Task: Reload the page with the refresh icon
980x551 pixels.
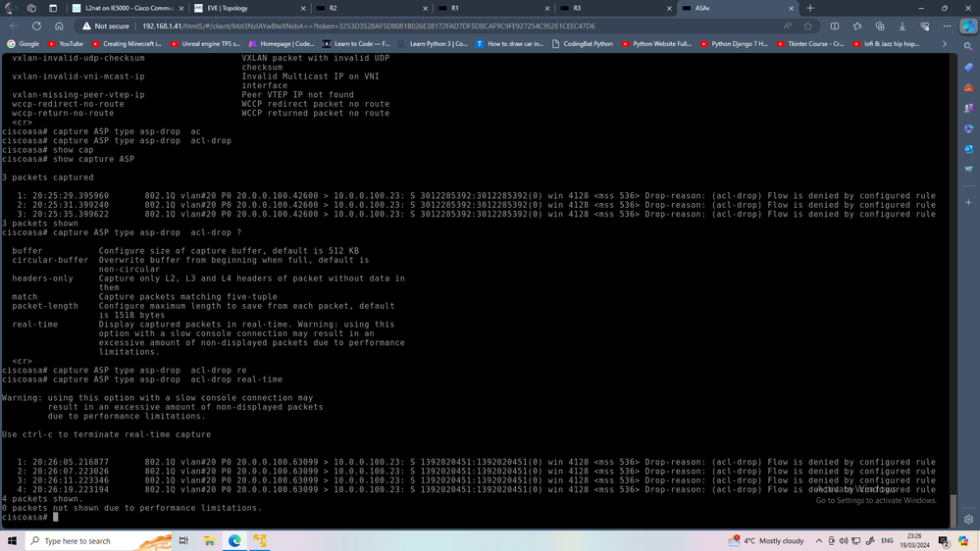Action: coord(37,26)
